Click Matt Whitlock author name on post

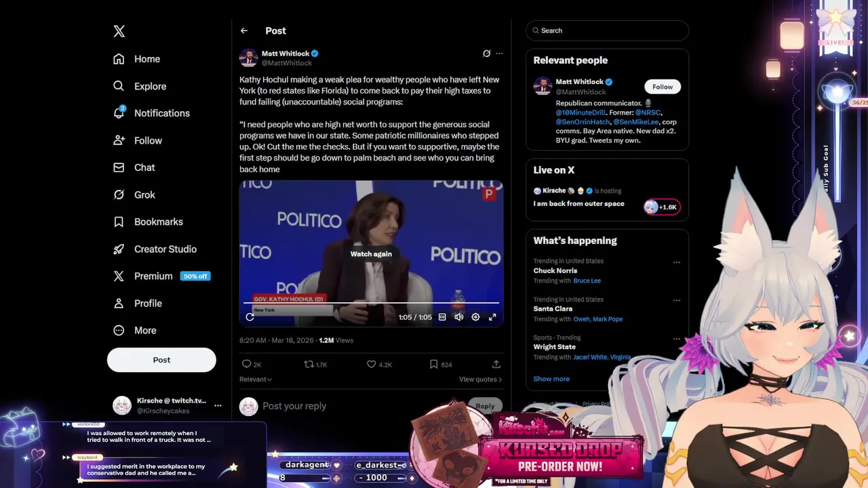click(285, 54)
